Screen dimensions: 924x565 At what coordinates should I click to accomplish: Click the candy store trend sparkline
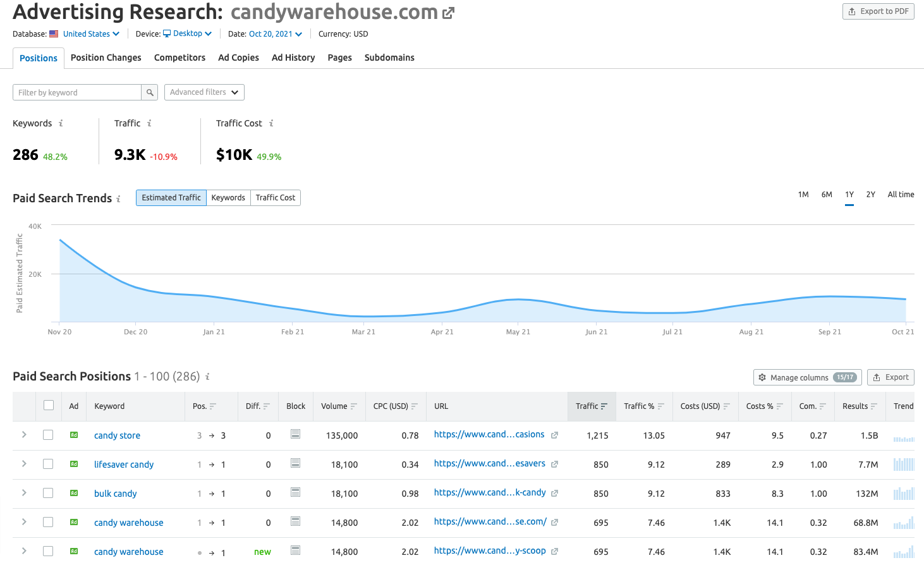click(x=904, y=438)
